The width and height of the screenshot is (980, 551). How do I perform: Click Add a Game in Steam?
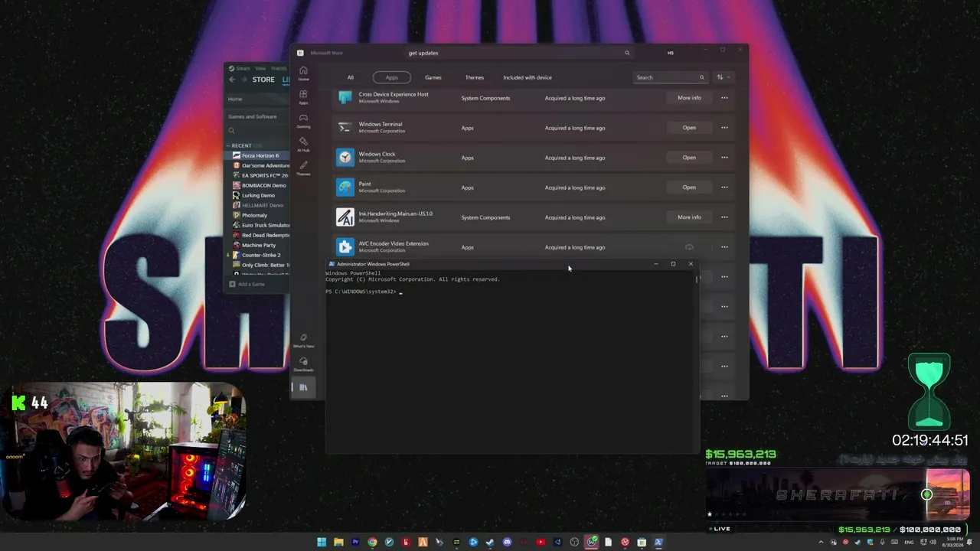[x=247, y=284]
